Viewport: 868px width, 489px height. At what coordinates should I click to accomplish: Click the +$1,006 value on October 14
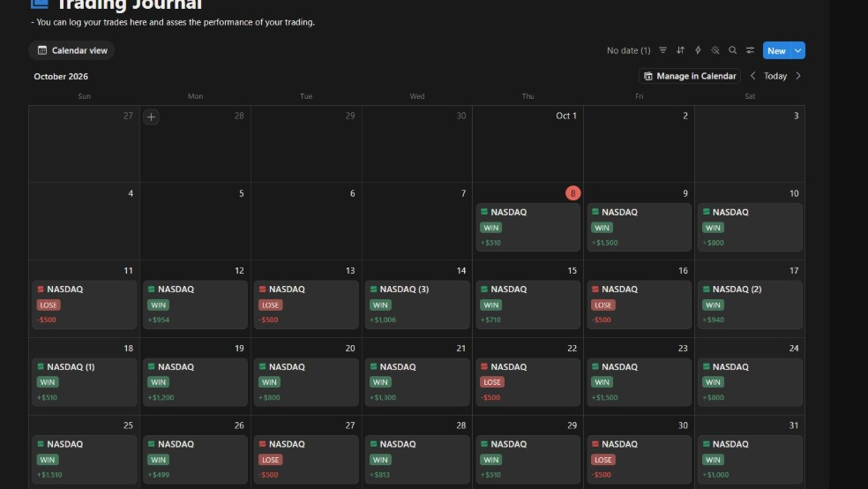pyautogui.click(x=383, y=320)
